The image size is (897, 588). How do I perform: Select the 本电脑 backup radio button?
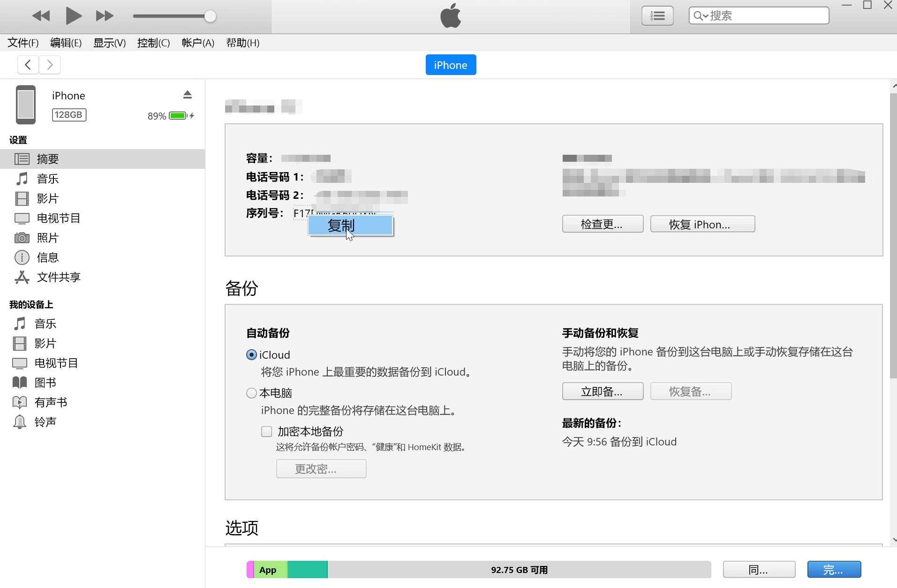point(251,393)
